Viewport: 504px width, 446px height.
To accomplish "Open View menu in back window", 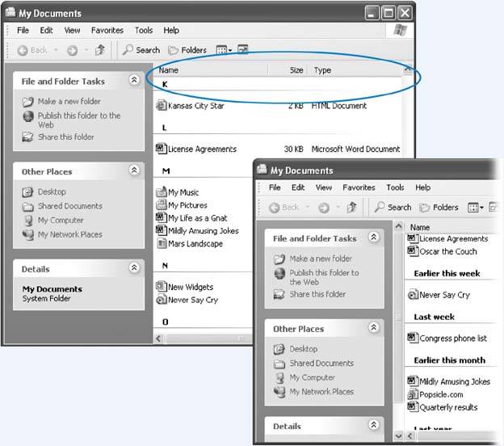I will pos(72,30).
